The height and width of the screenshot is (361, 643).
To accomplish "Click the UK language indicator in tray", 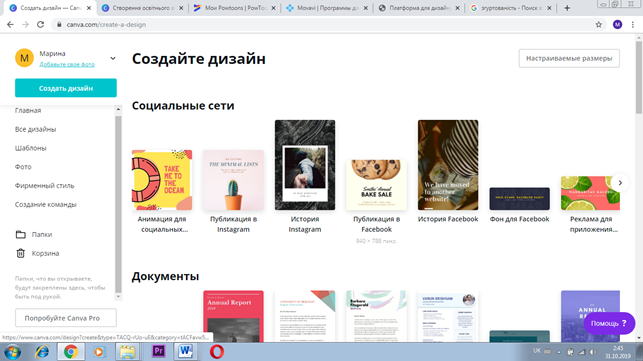I will click(537, 351).
